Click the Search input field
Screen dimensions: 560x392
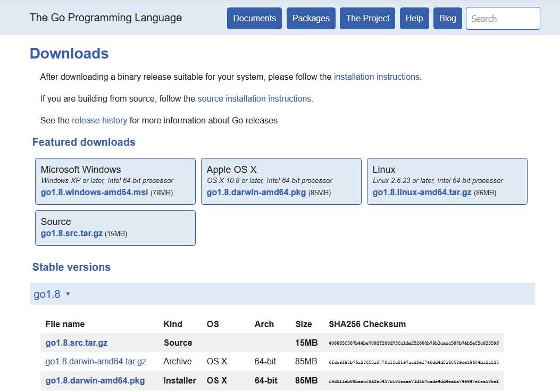point(502,18)
